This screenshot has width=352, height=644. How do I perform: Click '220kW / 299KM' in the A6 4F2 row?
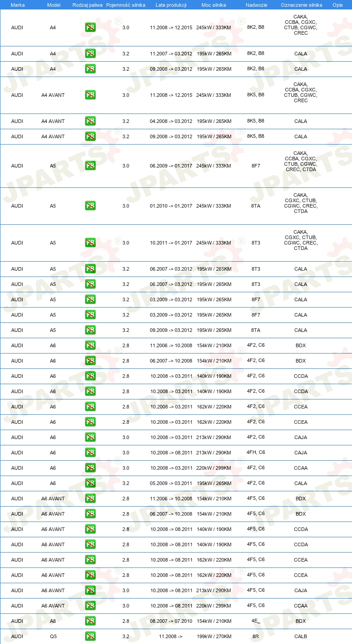point(214,468)
